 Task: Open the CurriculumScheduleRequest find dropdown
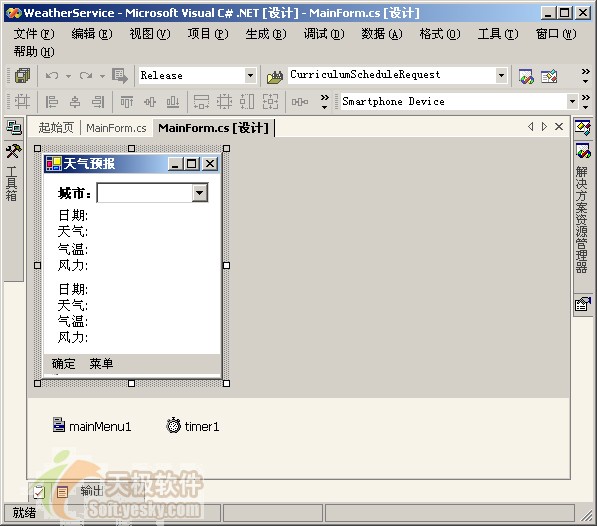click(x=501, y=75)
